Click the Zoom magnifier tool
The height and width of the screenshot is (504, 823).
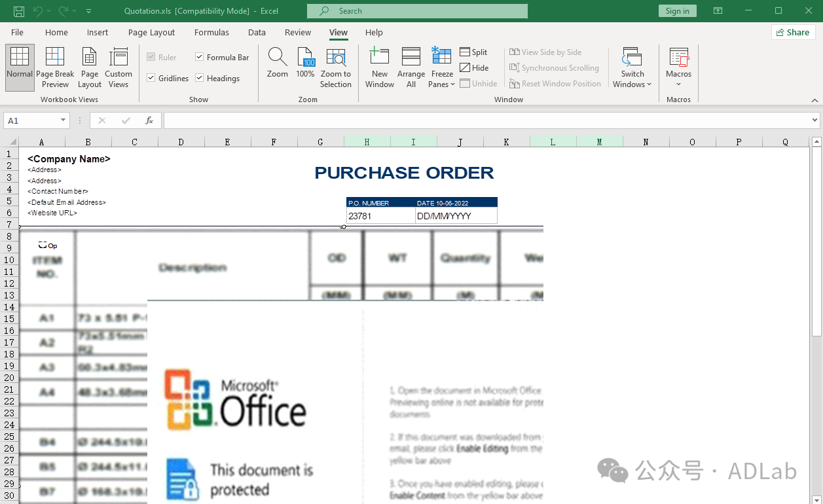click(278, 63)
